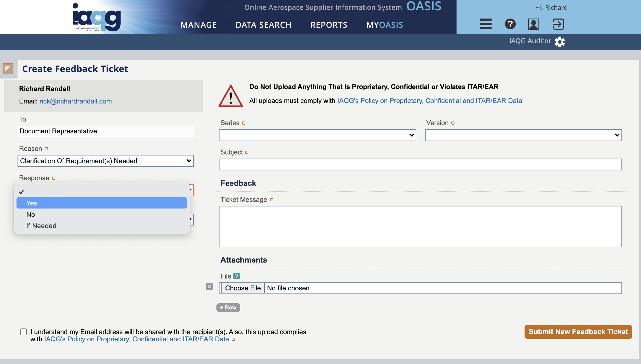Select Yes in Response list
Viewport: 641px width, 364px height.
pos(102,203)
